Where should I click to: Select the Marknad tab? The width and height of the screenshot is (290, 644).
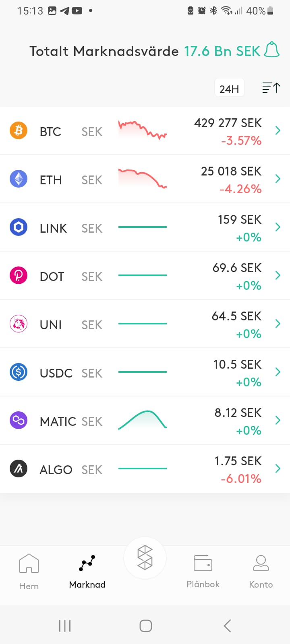pyautogui.click(x=87, y=571)
